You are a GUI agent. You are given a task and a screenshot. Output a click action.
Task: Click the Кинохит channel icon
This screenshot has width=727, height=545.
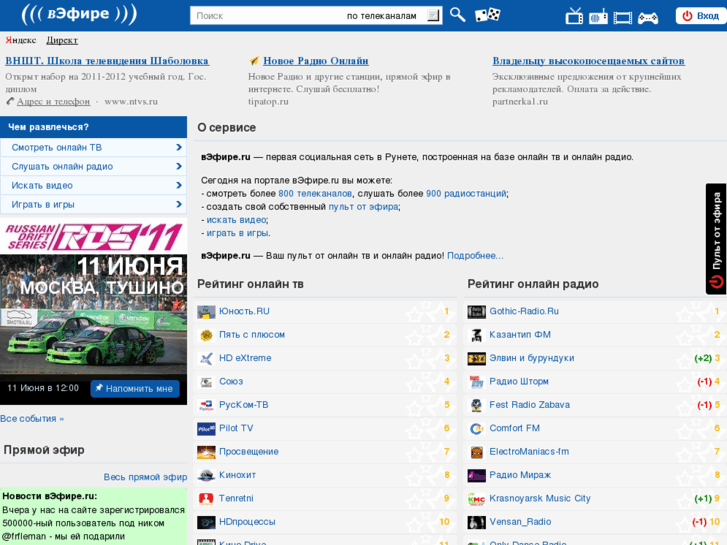206,475
